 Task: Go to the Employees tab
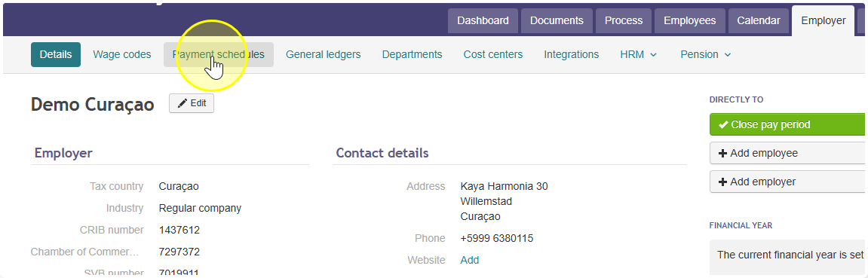tap(690, 20)
